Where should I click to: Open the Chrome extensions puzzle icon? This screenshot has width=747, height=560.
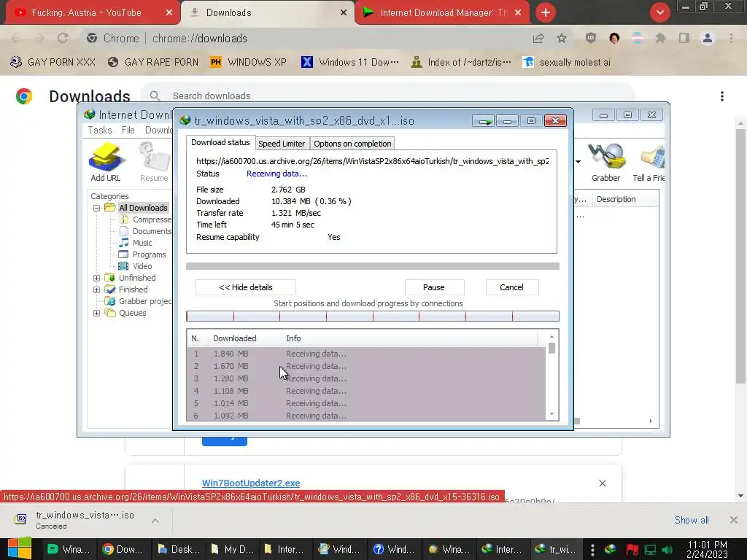click(660, 38)
